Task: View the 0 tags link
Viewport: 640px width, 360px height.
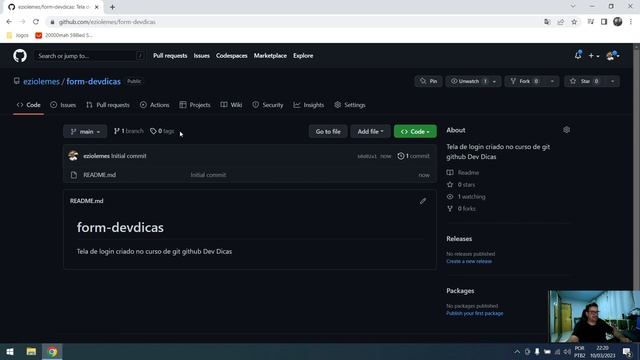Action: [x=162, y=131]
